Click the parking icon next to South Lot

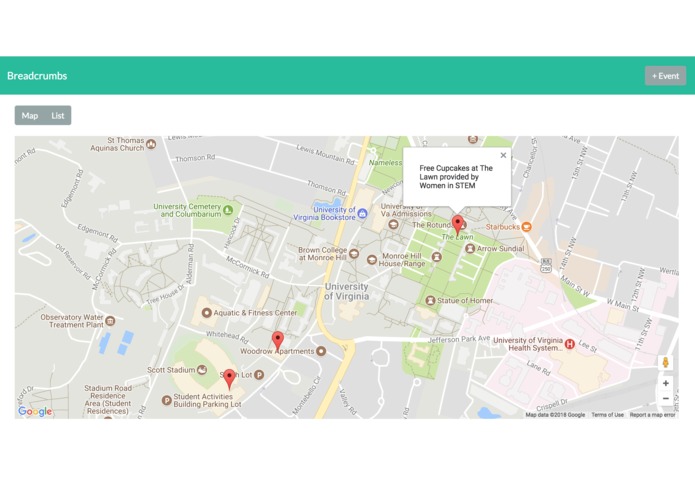point(259,375)
